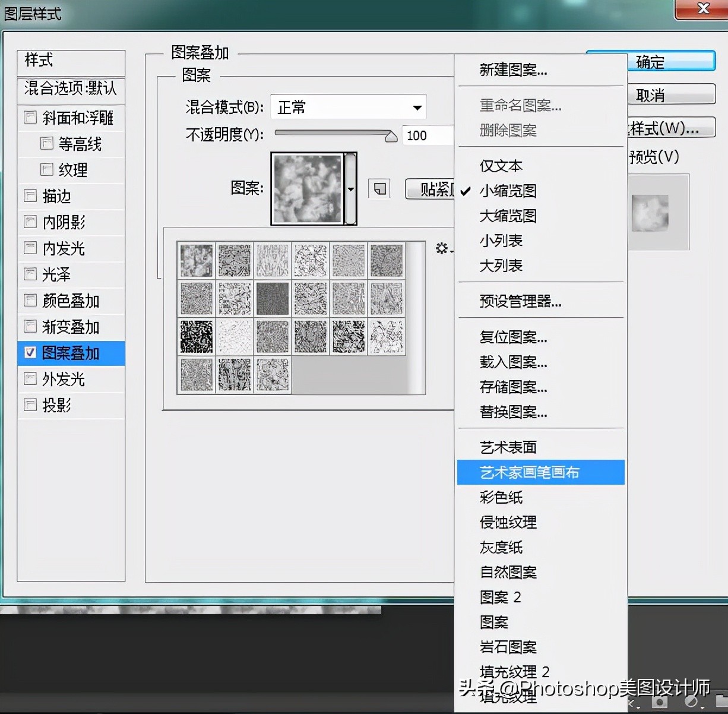Enable the 斜面和浮雕 (Bevel and Emboss) checkbox
728x714 pixels.
click(30, 117)
